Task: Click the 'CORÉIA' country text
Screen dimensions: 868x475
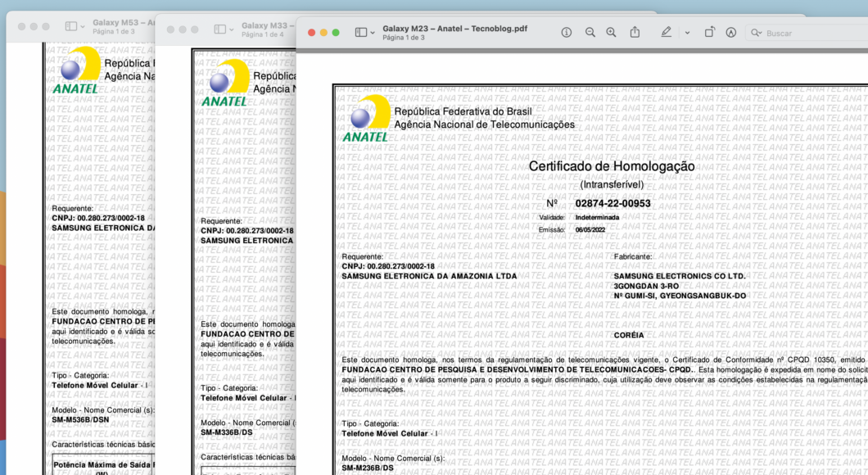Action: coord(629,335)
